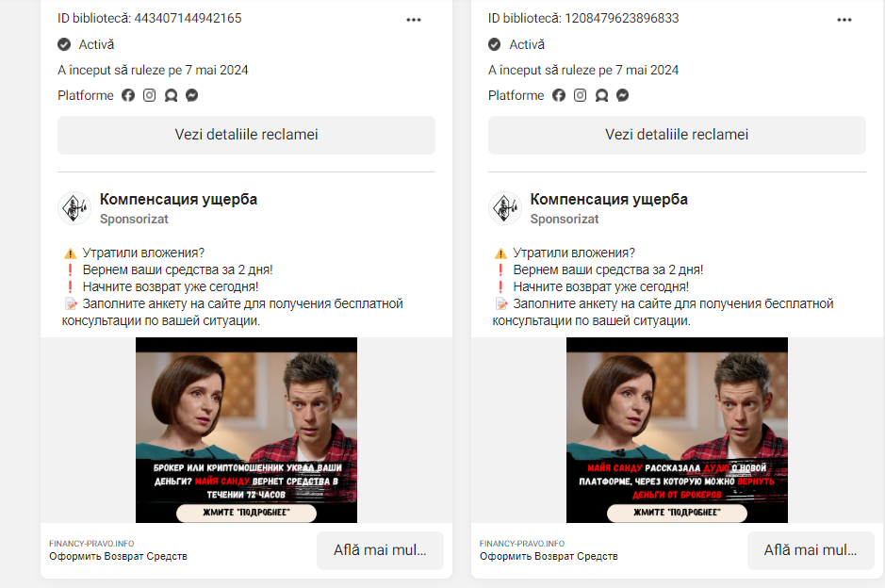The width and height of the screenshot is (885, 588).
Task: Open right ad's Компенсация ущерба page avatar
Action: pyautogui.click(x=505, y=208)
